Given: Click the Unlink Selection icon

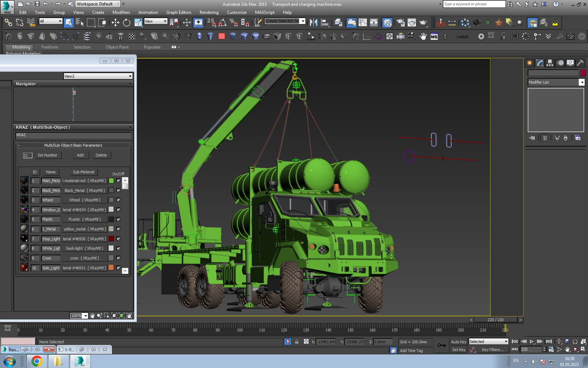Looking at the screenshot, I should [19, 23].
